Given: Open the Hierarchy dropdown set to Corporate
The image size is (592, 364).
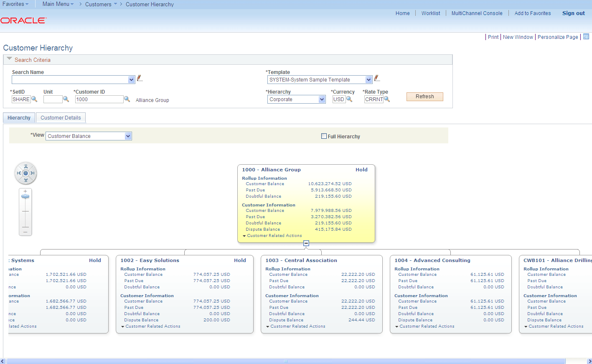Looking at the screenshot, I should click(x=322, y=99).
